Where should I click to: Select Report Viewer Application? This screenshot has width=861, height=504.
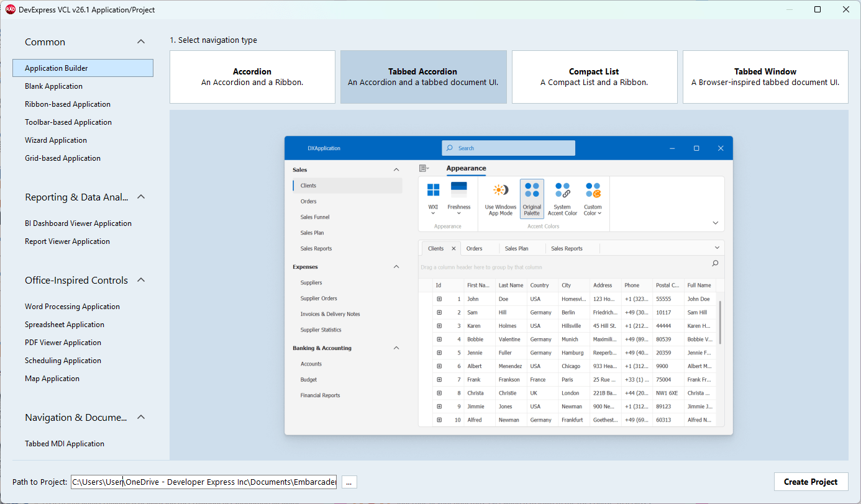pyautogui.click(x=83, y=241)
